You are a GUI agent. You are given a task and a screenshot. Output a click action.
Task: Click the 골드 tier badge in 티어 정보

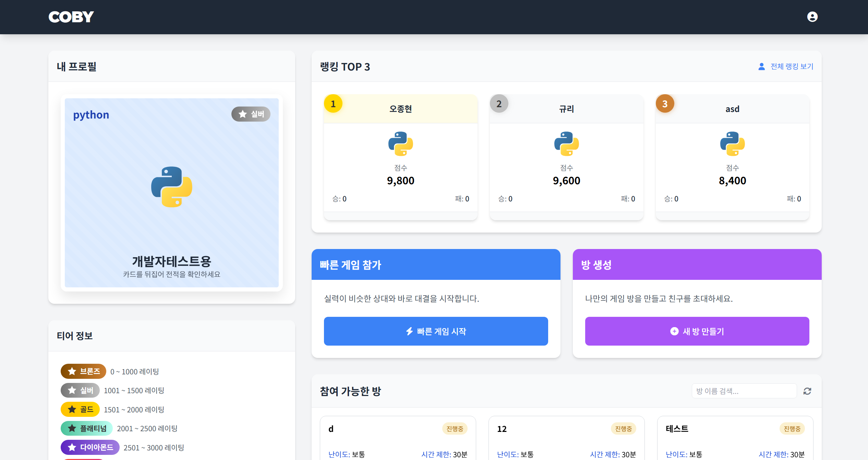point(80,409)
